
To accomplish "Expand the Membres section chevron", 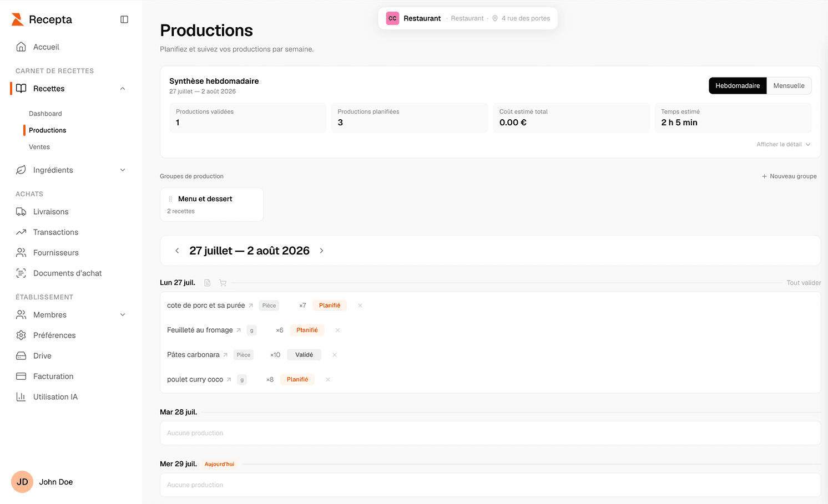I will [123, 315].
